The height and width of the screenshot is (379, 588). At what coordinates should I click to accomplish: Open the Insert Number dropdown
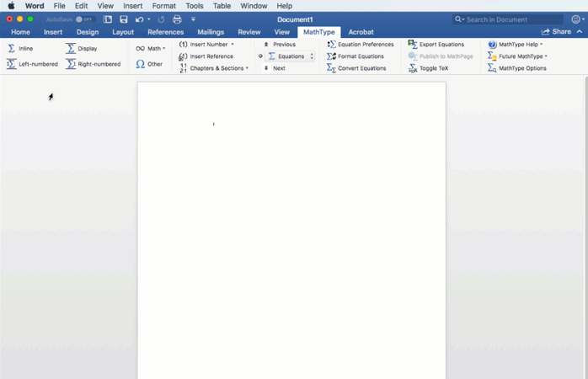point(206,45)
